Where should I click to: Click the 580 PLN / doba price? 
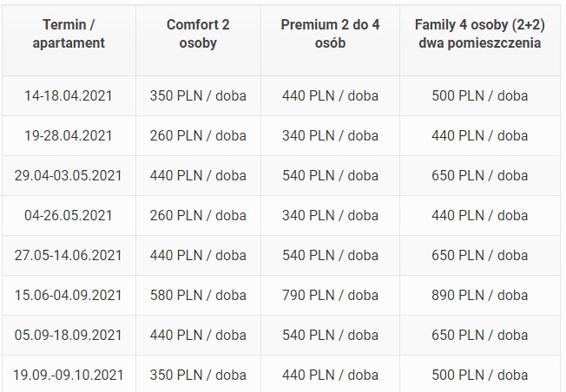click(198, 295)
